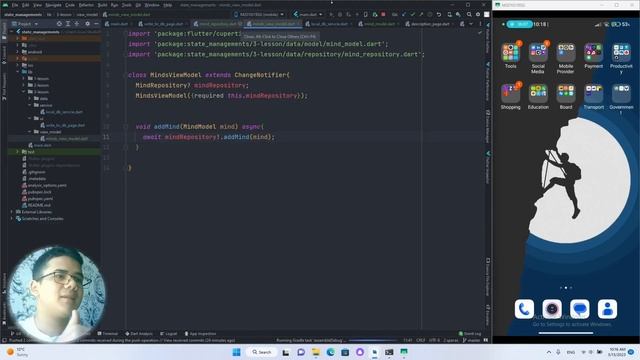This screenshot has height=360, width=640.
Task: Collapse the view_model folder
Action: tap(30, 132)
